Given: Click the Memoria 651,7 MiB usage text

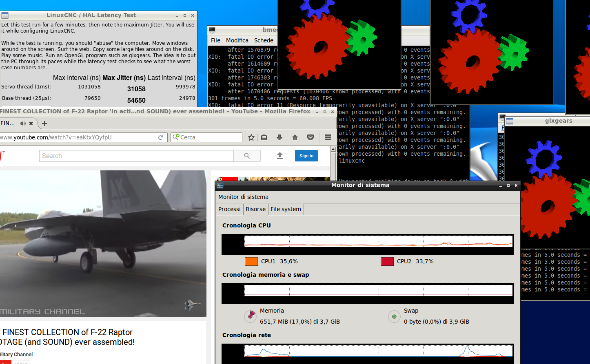Looking at the screenshot, I should point(300,322).
